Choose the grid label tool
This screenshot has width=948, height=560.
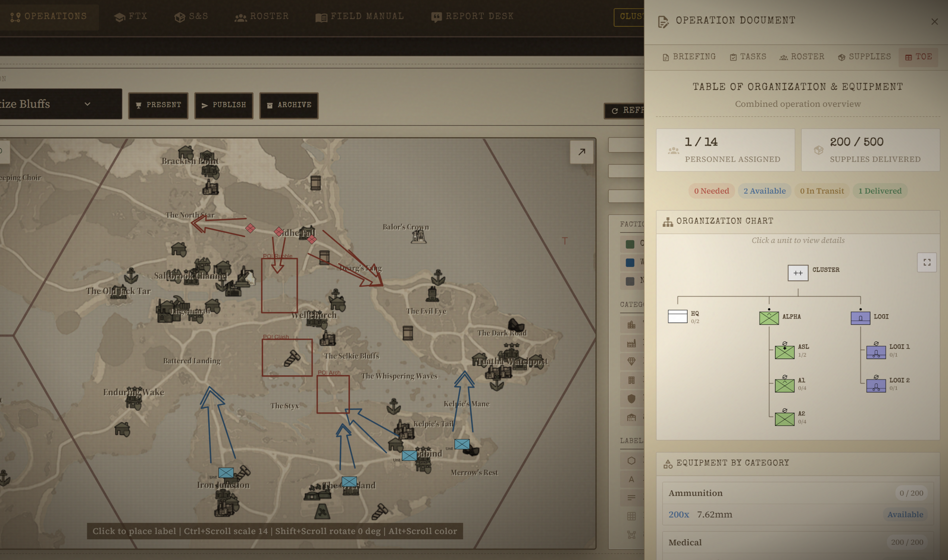pyautogui.click(x=631, y=516)
